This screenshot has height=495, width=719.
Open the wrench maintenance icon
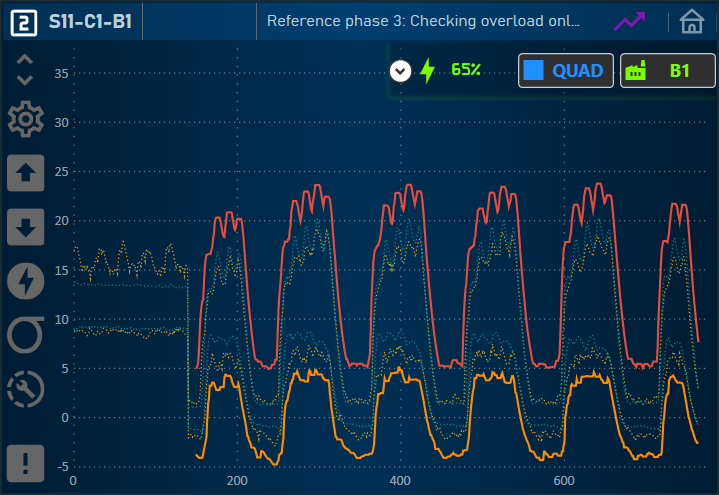coord(26,389)
